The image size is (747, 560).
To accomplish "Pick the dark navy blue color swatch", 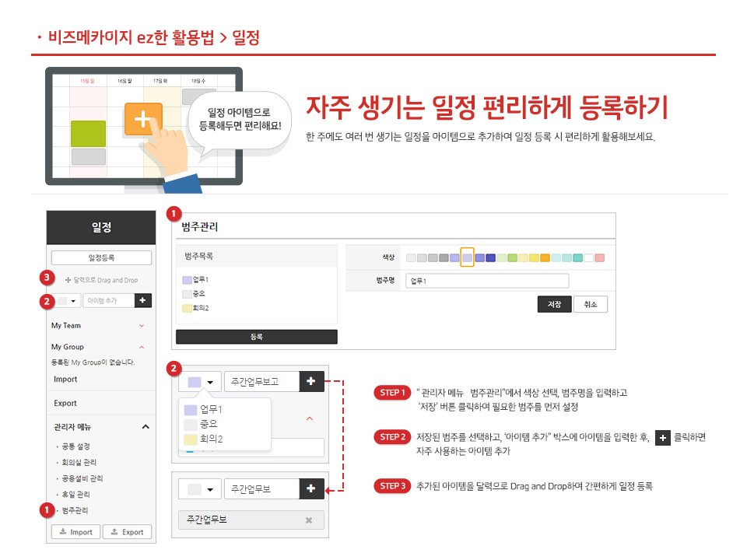I will tap(491, 257).
